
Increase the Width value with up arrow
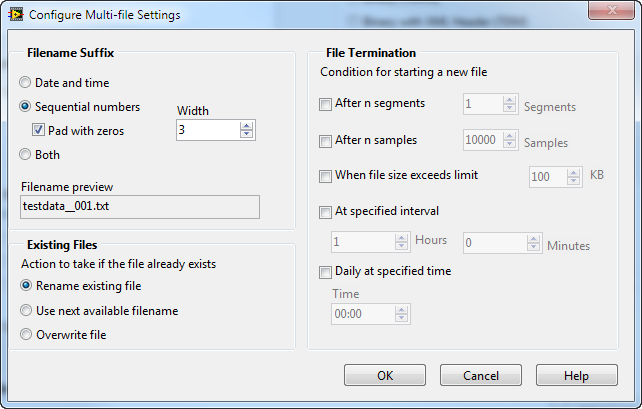pos(247,125)
